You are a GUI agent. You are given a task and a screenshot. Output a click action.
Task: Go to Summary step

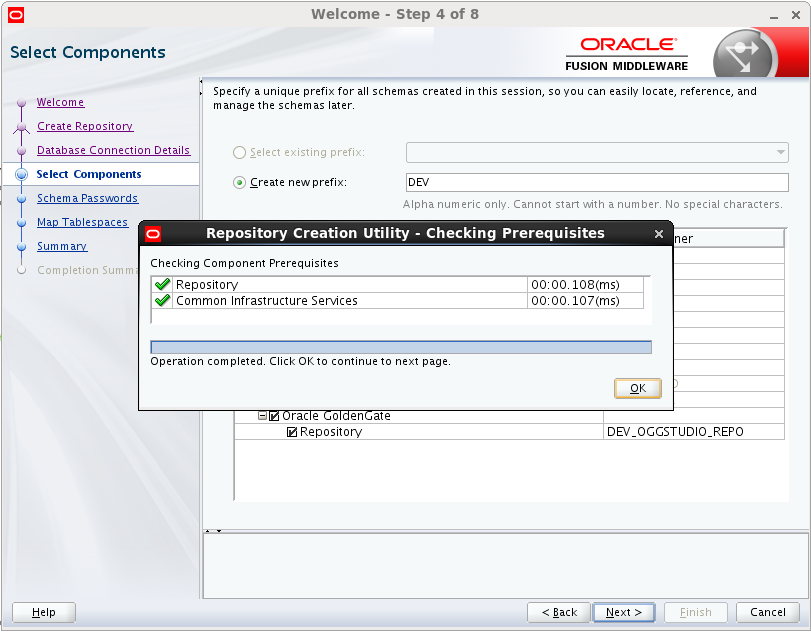62,246
